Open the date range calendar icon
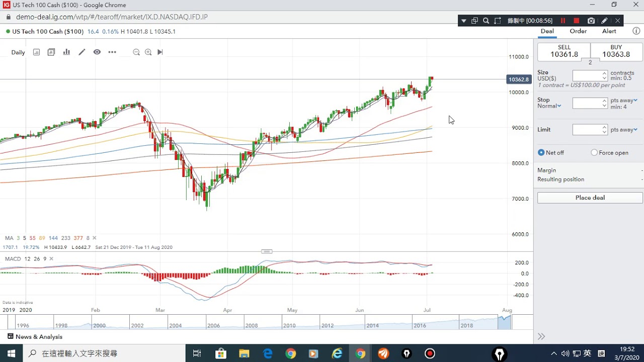Viewport: 644px width, 362px height. pos(36,52)
